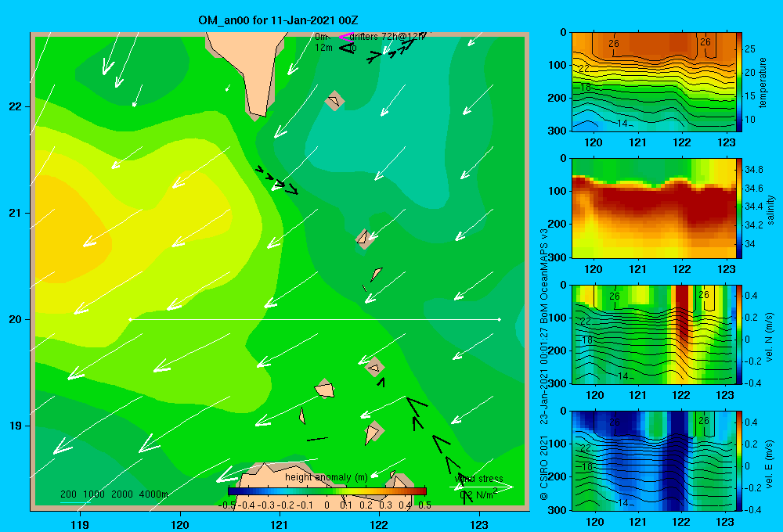Click the wind stress reference arrow

pos(482,487)
